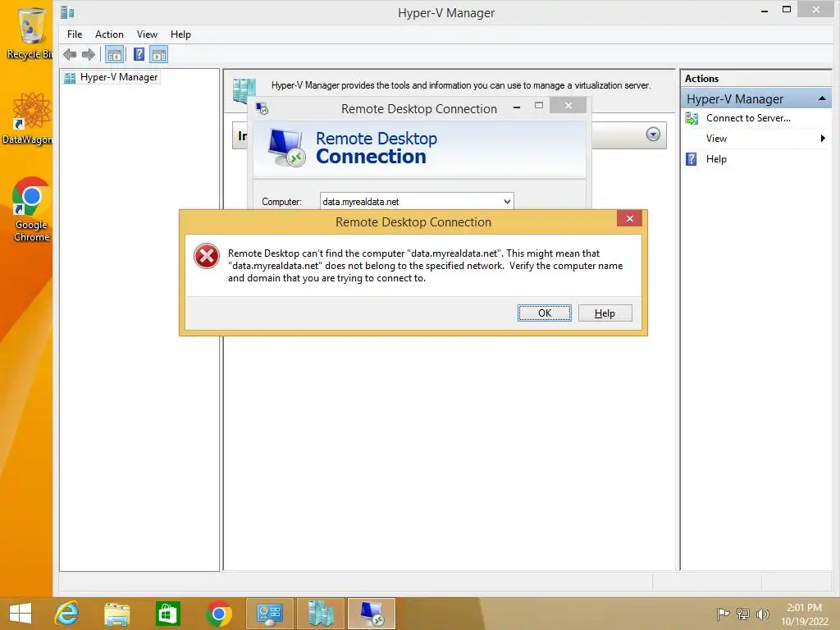Switch to Remote Desktop Connection taskbar item

click(372, 614)
